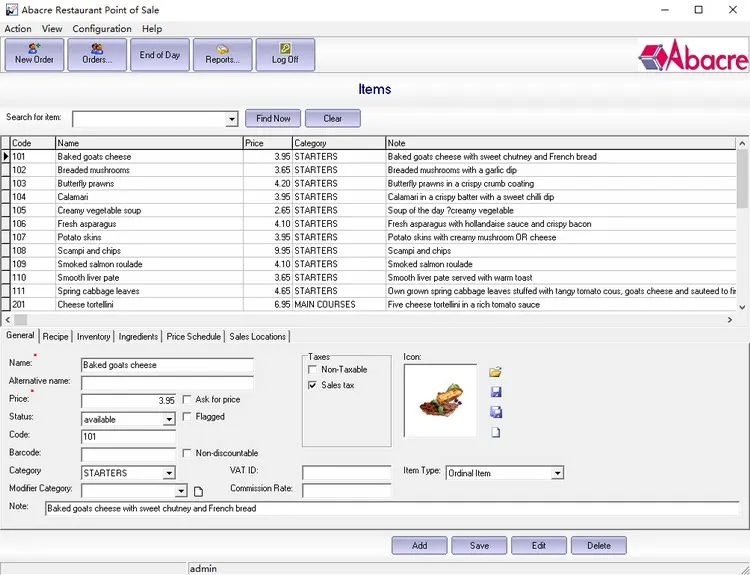
Task: Click the Code column header
Action: (x=33, y=143)
